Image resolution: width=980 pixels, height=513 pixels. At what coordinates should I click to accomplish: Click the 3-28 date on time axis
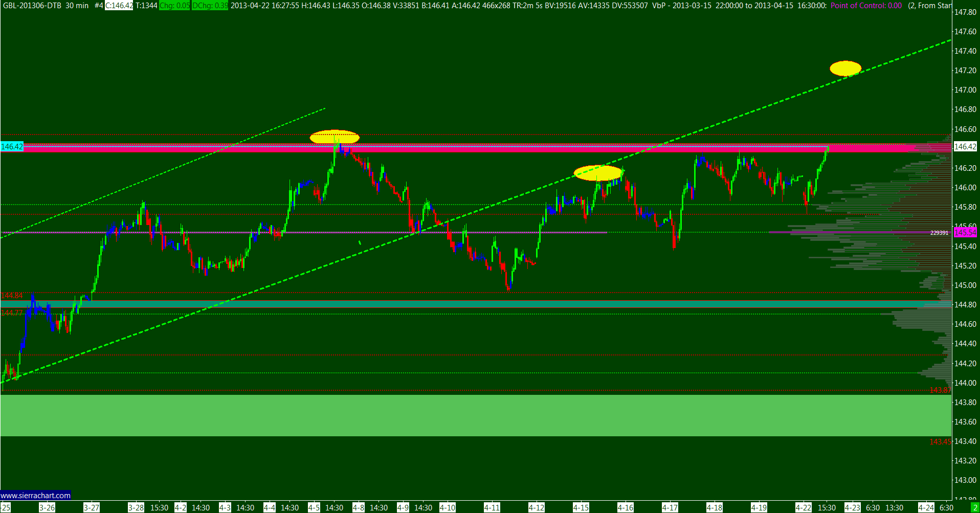click(x=136, y=508)
